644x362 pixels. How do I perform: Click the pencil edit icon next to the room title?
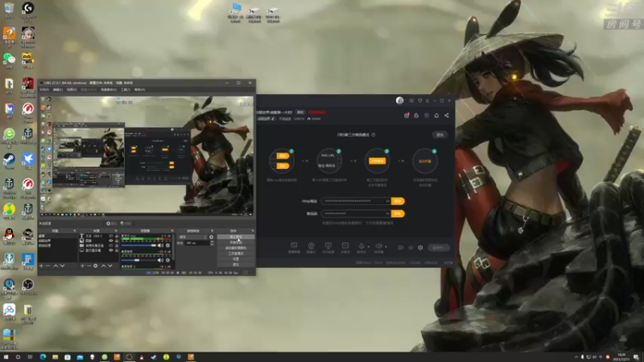click(273, 118)
